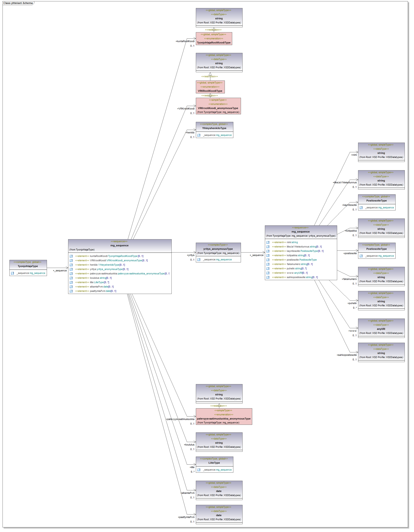Select the +yritys association label
Viewport: 414px width, 532px height.
[x=191, y=255]
